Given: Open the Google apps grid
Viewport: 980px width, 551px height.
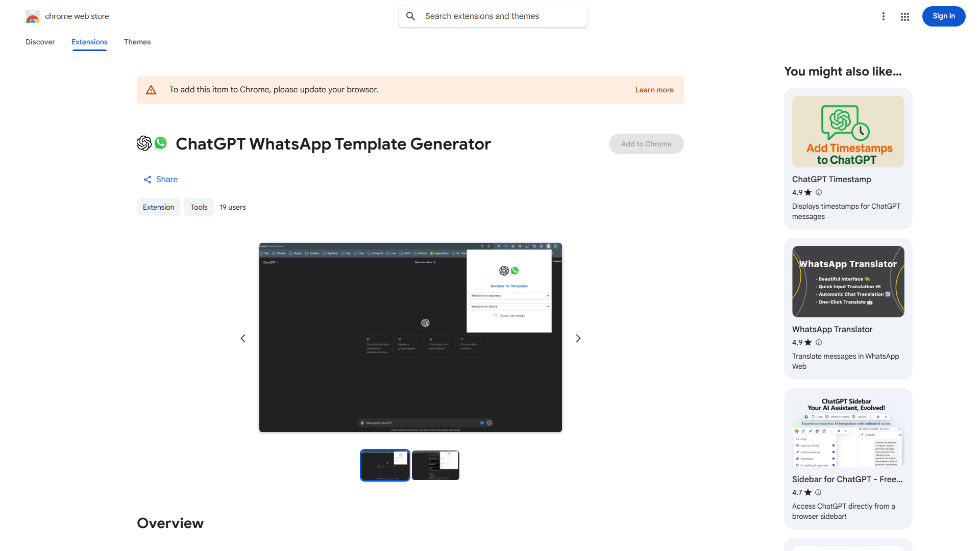Looking at the screenshot, I should pos(904,16).
